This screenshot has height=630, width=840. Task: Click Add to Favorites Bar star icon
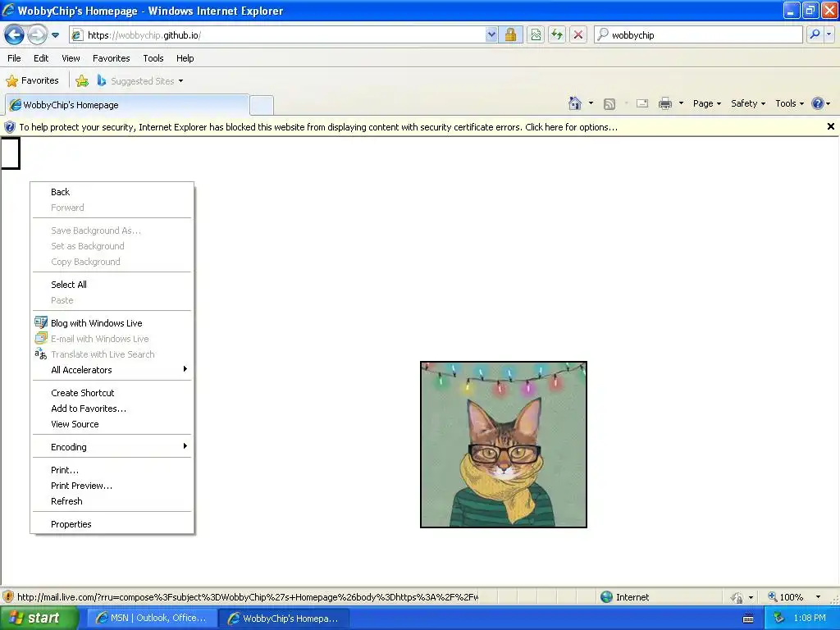pos(82,81)
